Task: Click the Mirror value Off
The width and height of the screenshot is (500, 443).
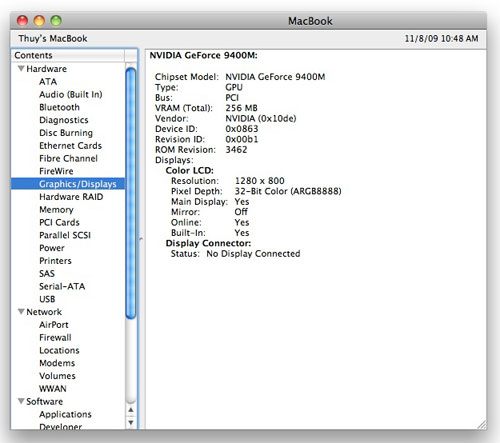Action: 241,212
